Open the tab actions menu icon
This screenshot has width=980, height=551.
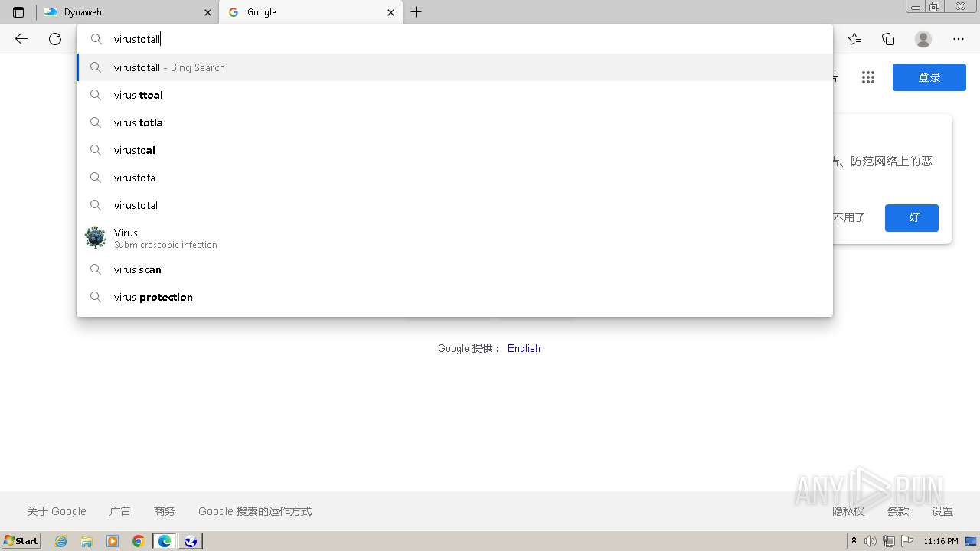[x=18, y=12]
